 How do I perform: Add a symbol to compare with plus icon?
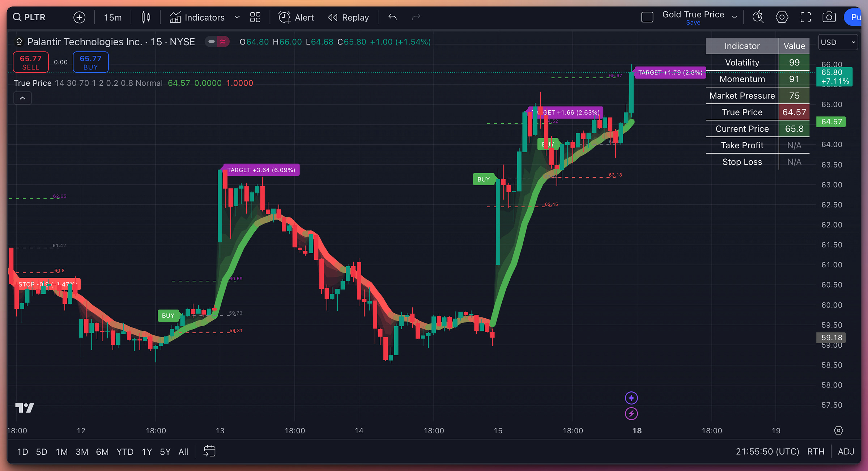point(79,17)
